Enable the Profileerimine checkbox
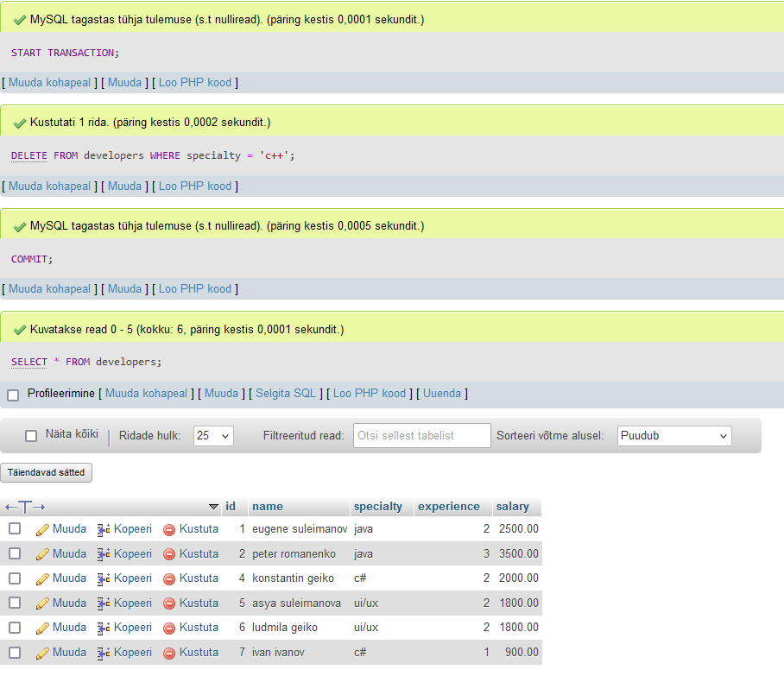This screenshot has height=676, width=784. 13,395
